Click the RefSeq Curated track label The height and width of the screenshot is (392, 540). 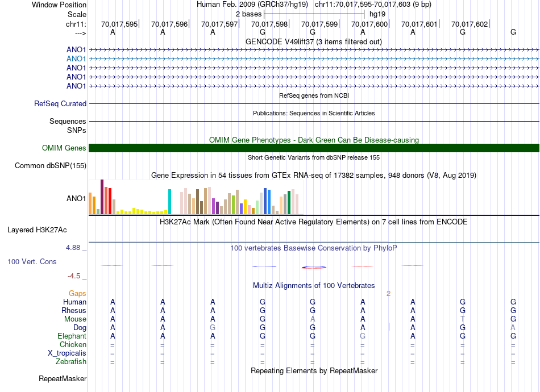60,104
